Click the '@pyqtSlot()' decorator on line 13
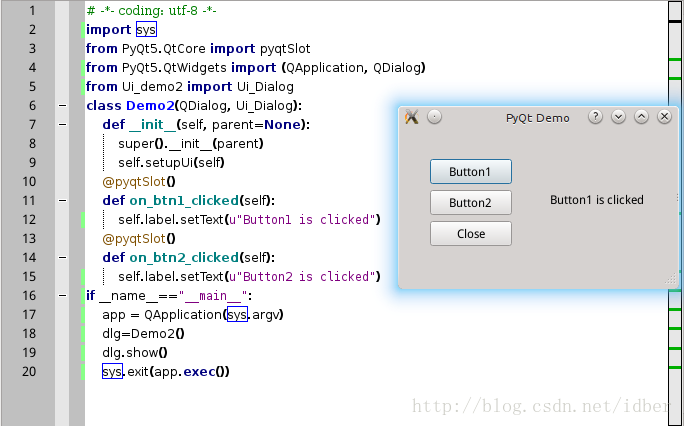This screenshot has width=684, height=426. 139,239
